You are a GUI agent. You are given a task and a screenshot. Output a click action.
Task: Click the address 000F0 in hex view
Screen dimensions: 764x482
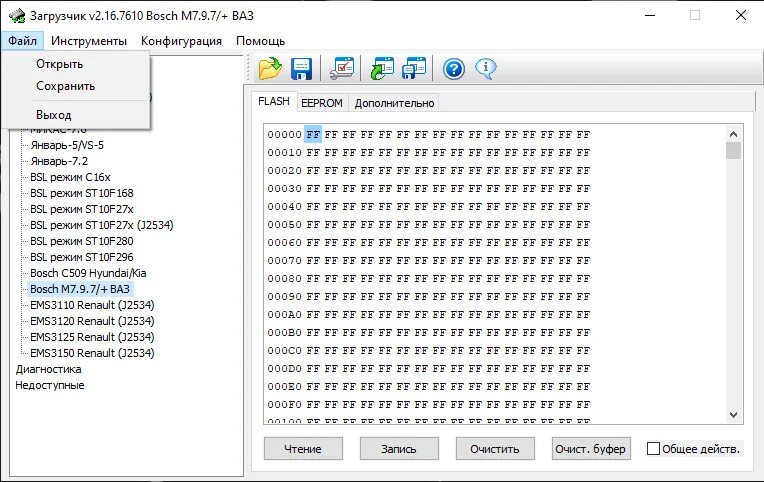coord(285,405)
